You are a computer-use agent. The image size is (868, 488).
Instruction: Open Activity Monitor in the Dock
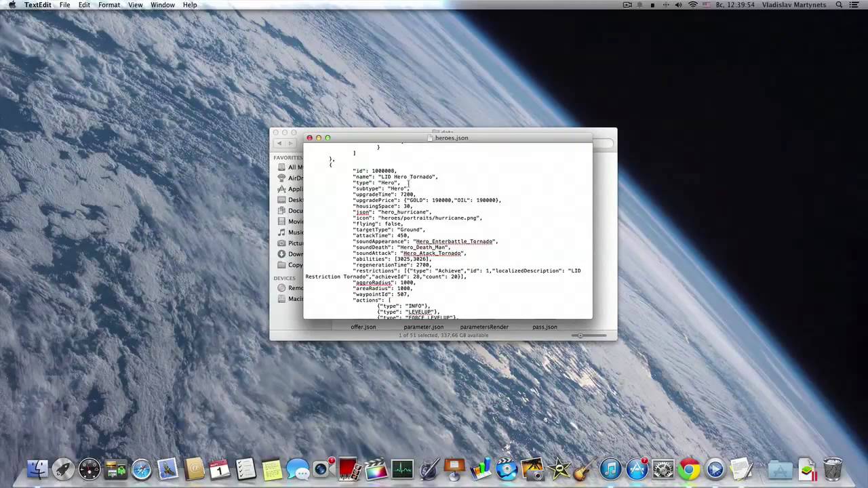pyautogui.click(x=402, y=468)
